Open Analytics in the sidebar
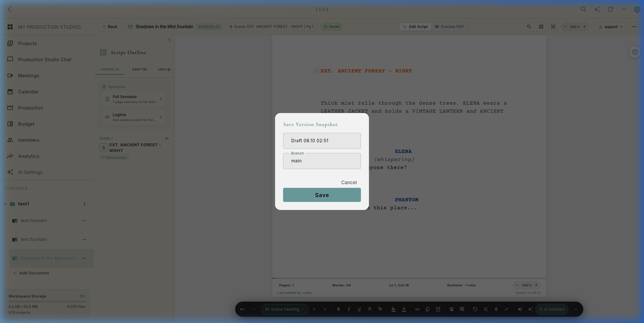This screenshot has width=644, height=323. tap(47, 156)
